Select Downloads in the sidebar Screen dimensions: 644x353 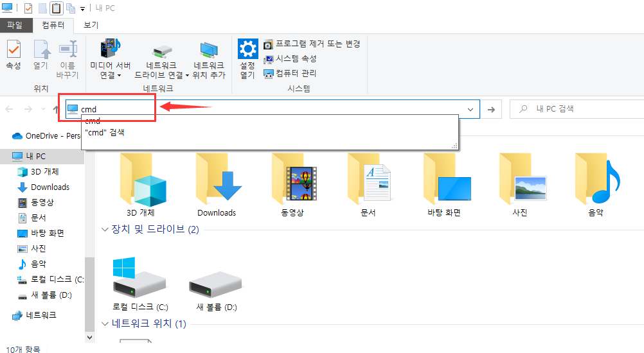44,187
